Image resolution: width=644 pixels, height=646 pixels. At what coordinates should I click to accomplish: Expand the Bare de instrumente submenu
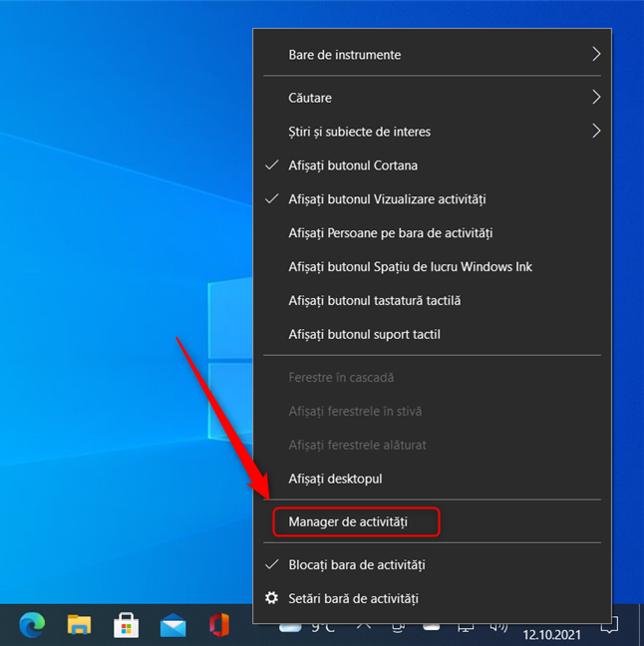click(x=432, y=55)
